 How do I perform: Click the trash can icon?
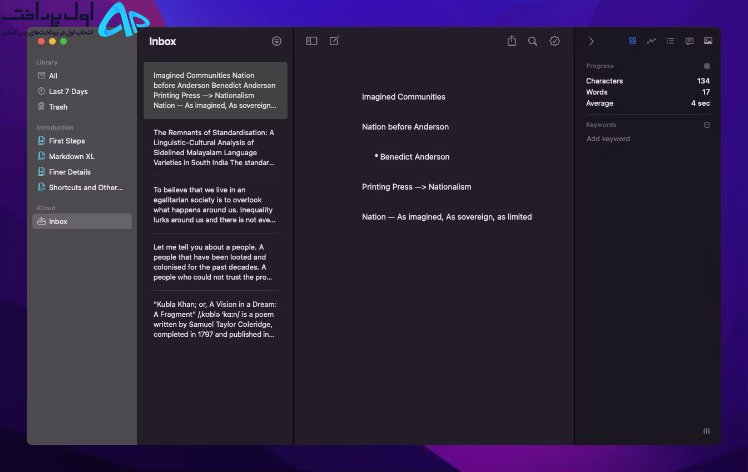click(42, 106)
